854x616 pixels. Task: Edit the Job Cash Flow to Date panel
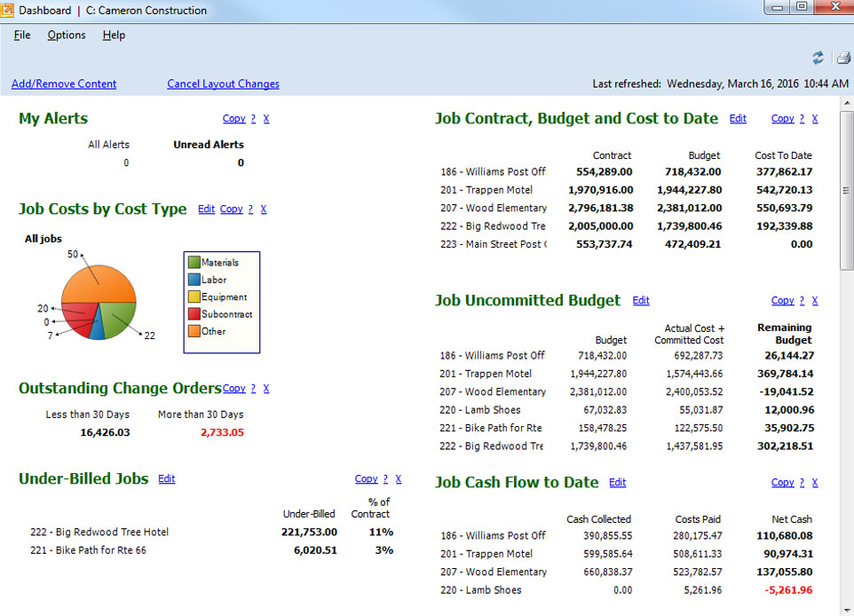[618, 482]
